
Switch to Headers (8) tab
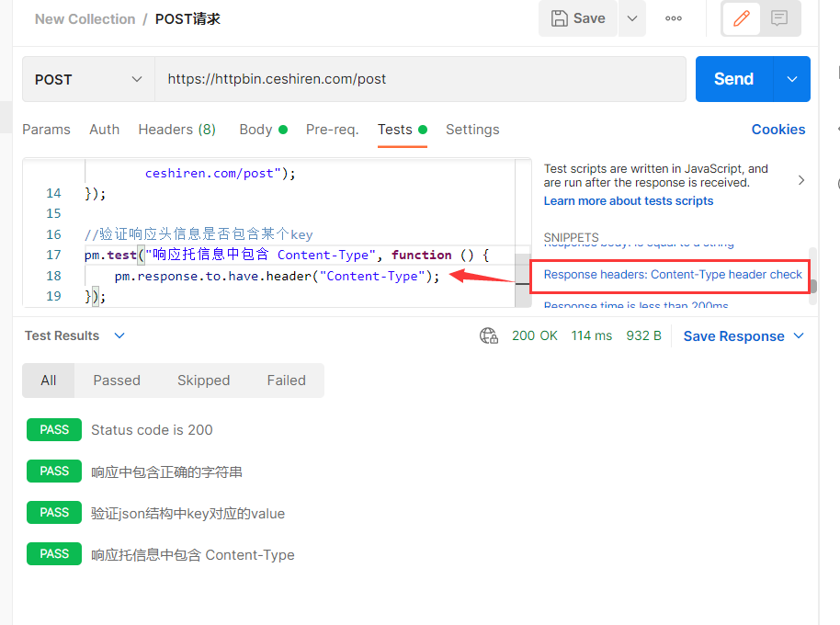[x=176, y=130]
